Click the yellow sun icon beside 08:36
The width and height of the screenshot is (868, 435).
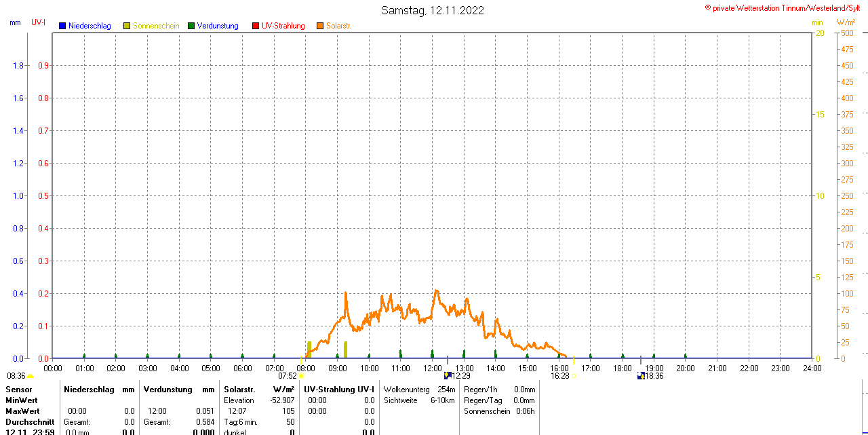point(31,376)
